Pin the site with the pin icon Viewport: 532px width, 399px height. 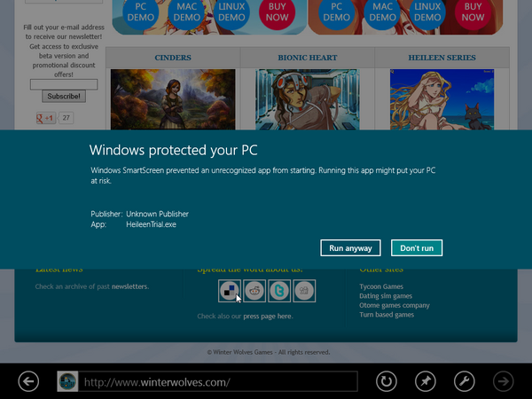point(426,381)
